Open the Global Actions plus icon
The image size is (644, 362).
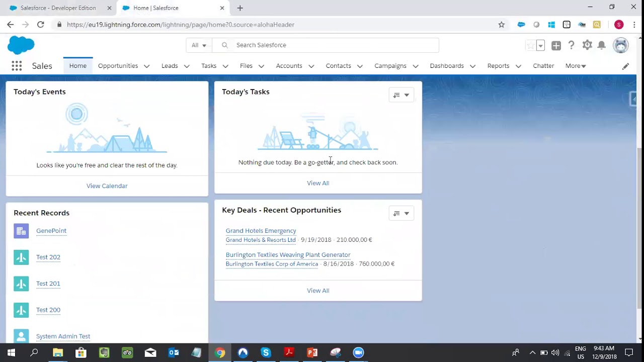[x=556, y=46]
